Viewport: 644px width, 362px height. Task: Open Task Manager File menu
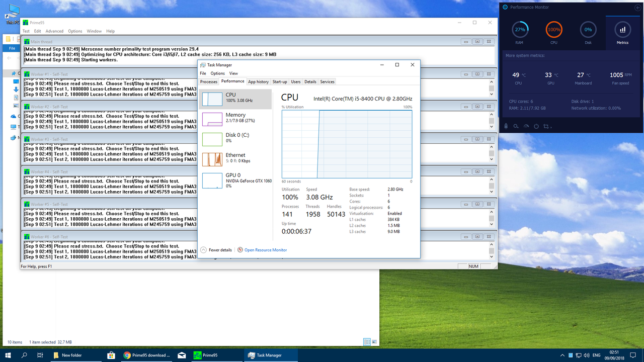203,73
